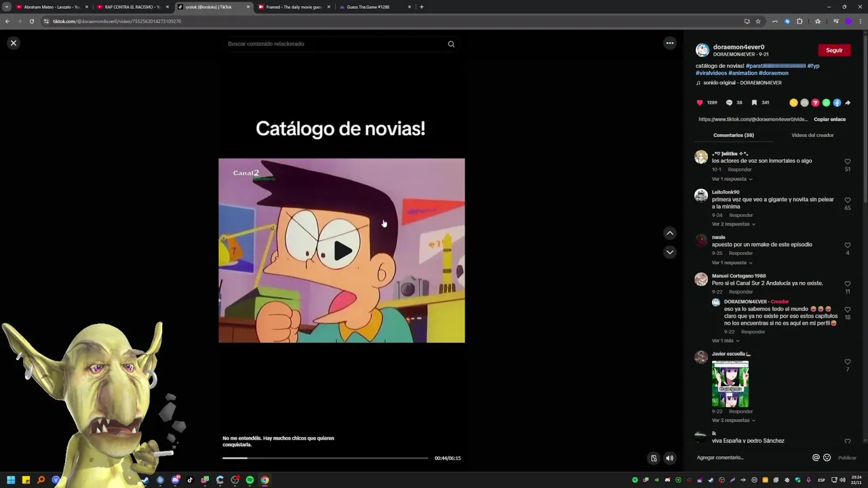868x488 pixels.
Task: Click the search magnifier icon in TikTok search bar
Action: (451, 44)
